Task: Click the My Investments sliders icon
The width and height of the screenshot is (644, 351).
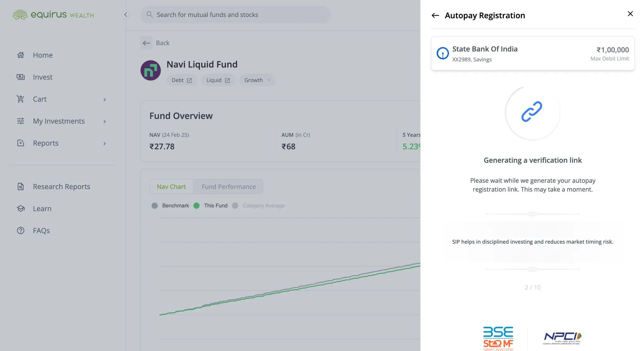Action: click(21, 121)
